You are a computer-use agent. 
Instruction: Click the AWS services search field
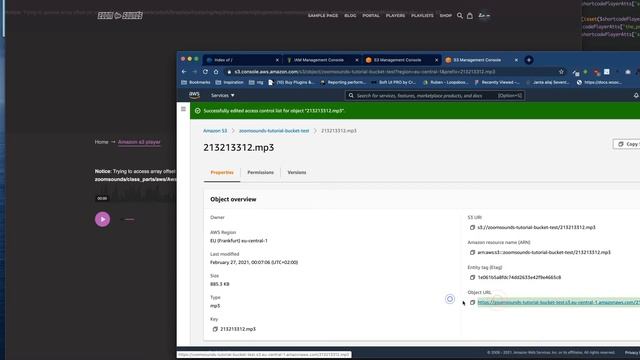(x=435, y=96)
